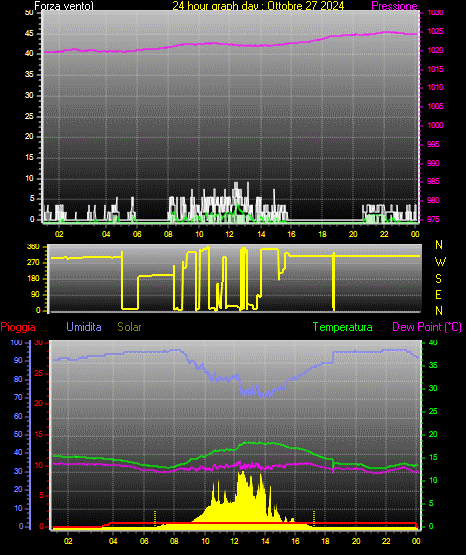This screenshot has height=555, width=466.
Task: Click hour 08 under the temperature/humidity chart
Action: [x=174, y=541]
